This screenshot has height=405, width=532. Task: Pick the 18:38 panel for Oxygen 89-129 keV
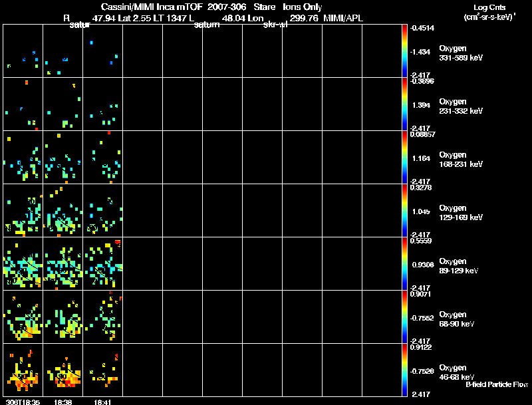coord(63,264)
